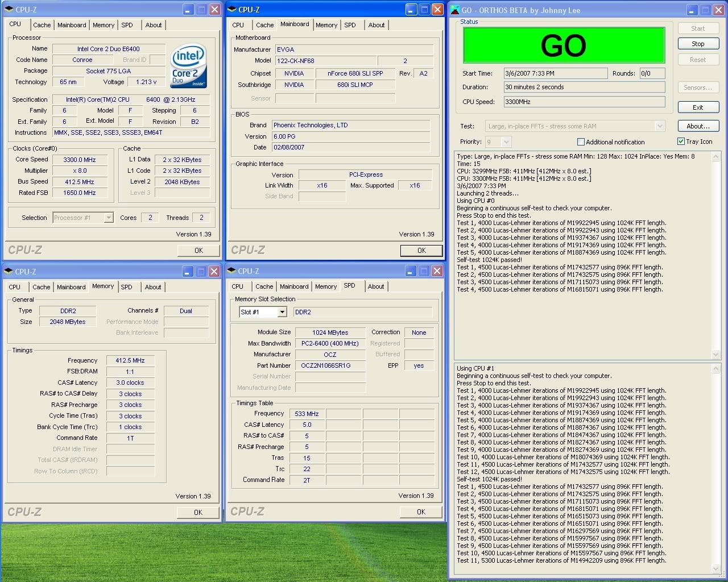This screenshot has width=728, height=582.
Task: Click ORTHOS title bar app icon
Action: (455, 10)
